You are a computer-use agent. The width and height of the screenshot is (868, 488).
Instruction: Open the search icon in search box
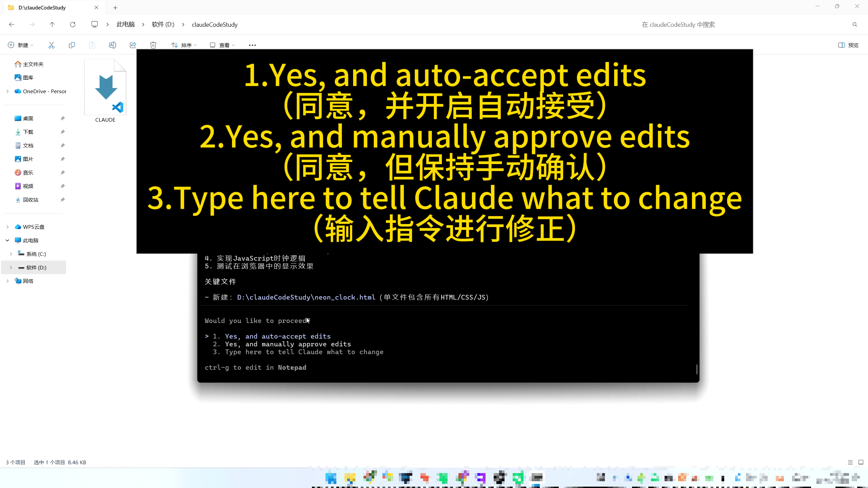[x=855, y=24]
